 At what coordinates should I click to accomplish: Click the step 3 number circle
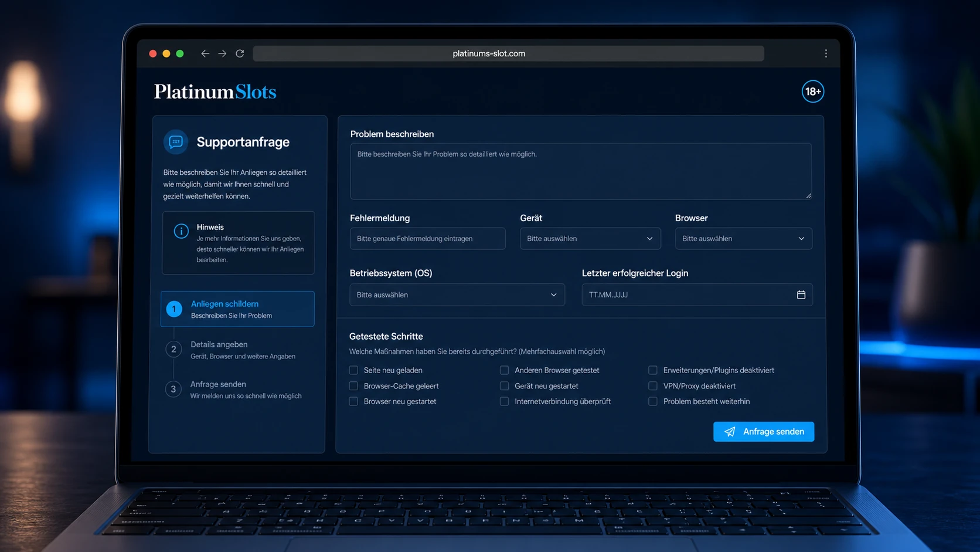(x=173, y=390)
